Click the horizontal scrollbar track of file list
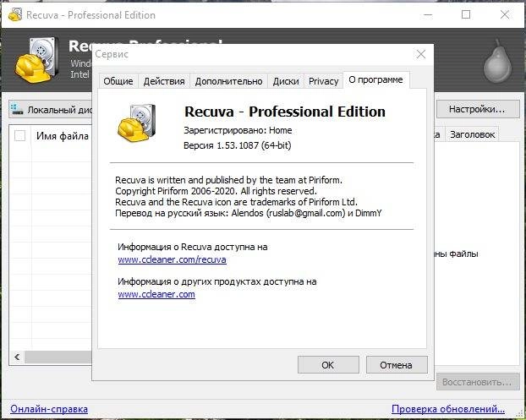The height and width of the screenshot is (420, 526). [58, 357]
